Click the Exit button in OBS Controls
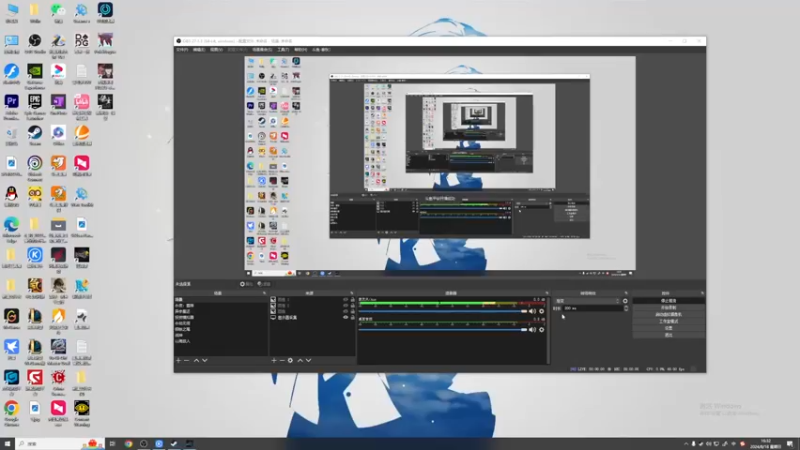Screen dimensions: 800x450 (668, 335)
